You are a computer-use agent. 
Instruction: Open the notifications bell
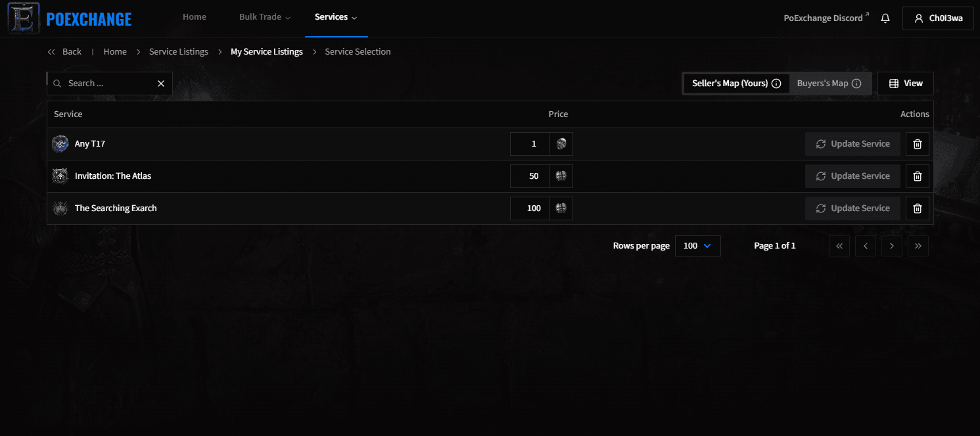[885, 18]
